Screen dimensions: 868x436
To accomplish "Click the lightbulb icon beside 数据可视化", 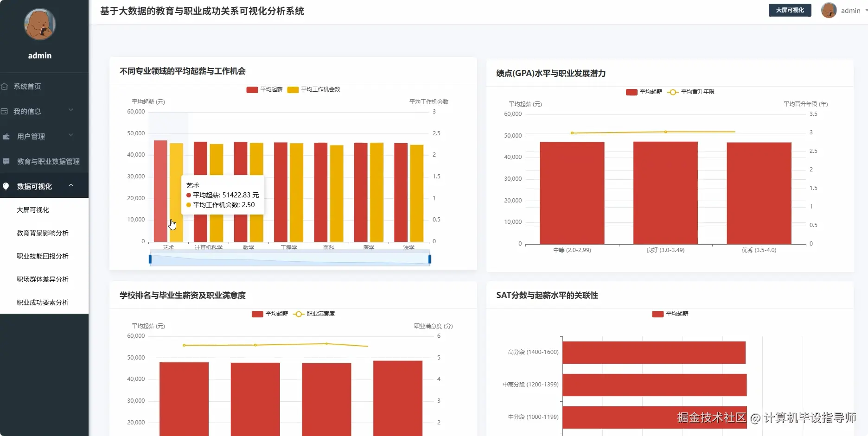I will click(6, 186).
